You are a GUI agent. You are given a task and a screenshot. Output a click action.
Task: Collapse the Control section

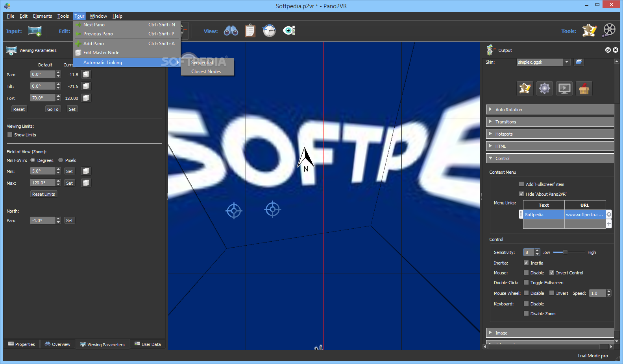(550, 158)
